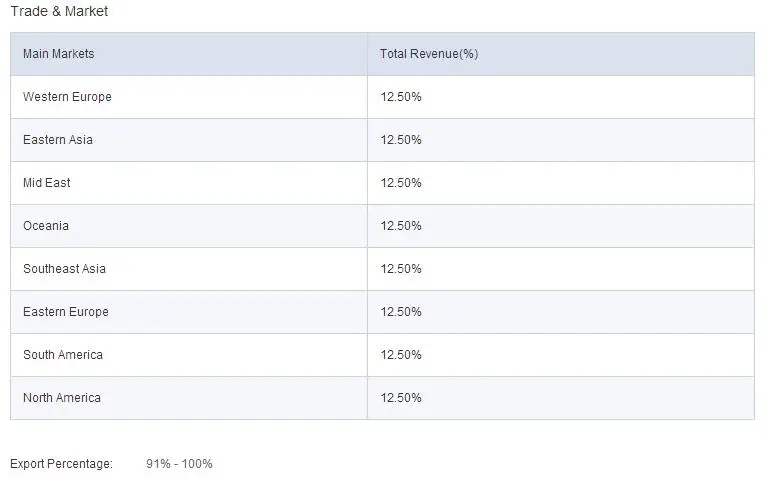
Task: Click Southeast Asia's 12.50% revenue value
Action: (x=401, y=269)
